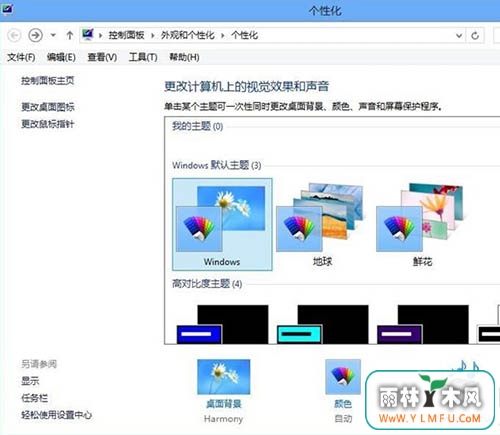The height and width of the screenshot is (435, 500).
Task: Refresh the Personalization window
Action: pos(475,35)
